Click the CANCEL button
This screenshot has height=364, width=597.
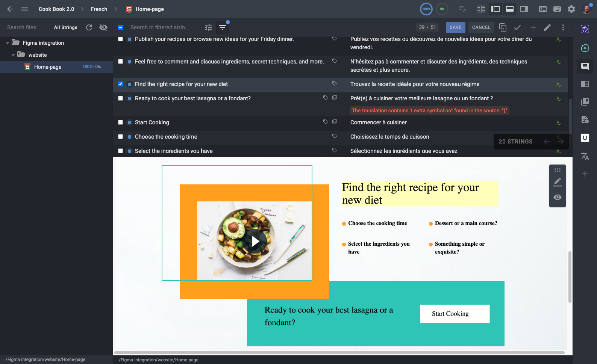click(481, 27)
